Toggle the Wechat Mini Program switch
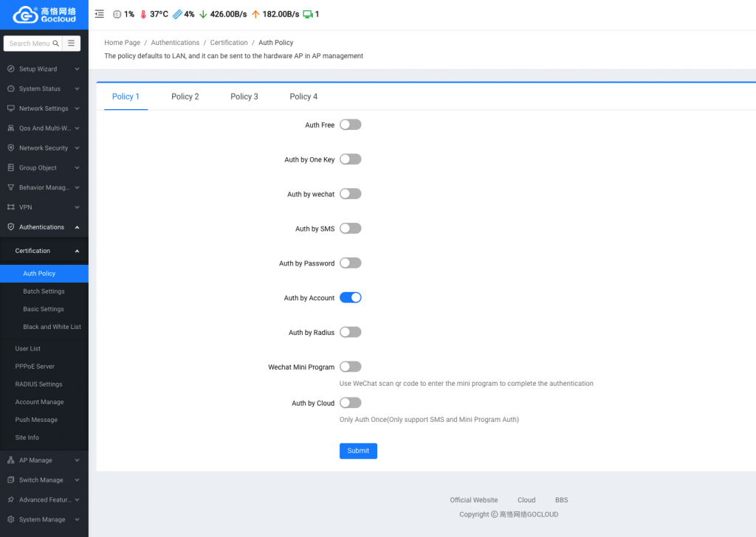The width and height of the screenshot is (756, 537). [x=350, y=367]
